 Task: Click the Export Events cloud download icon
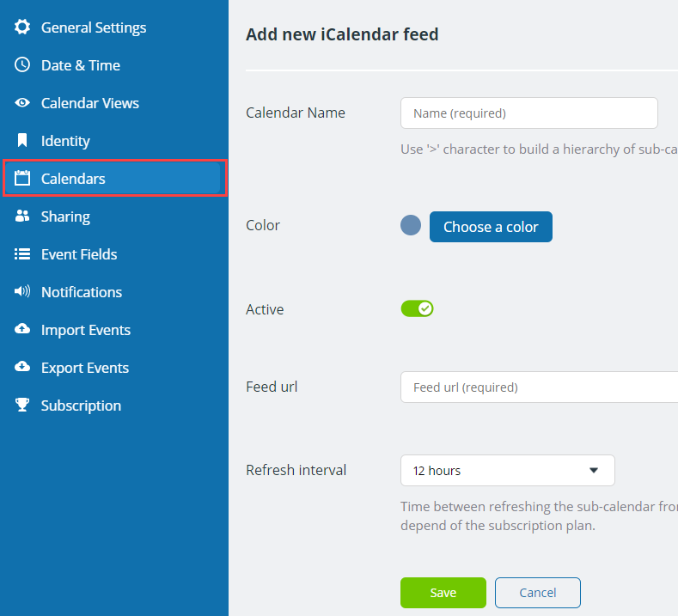tap(22, 367)
